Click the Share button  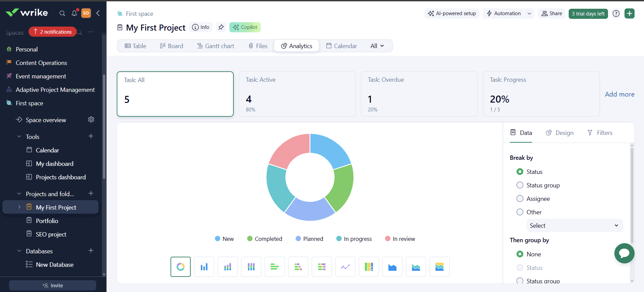552,13
